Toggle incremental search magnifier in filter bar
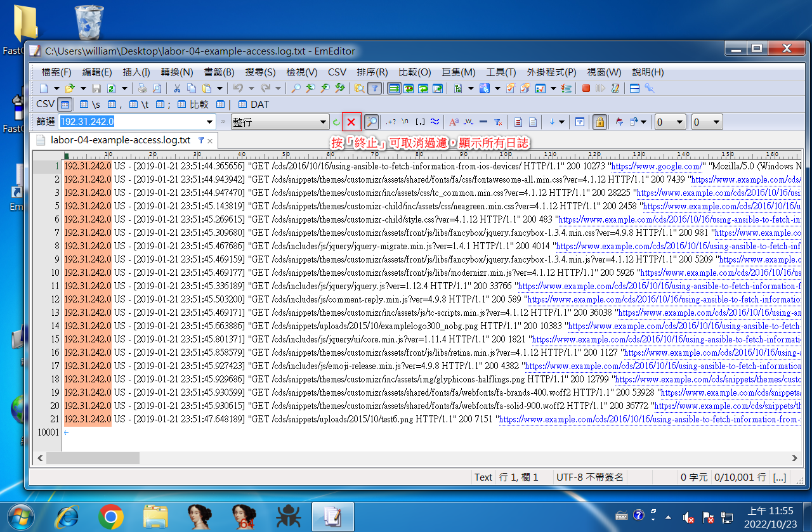 pos(372,122)
